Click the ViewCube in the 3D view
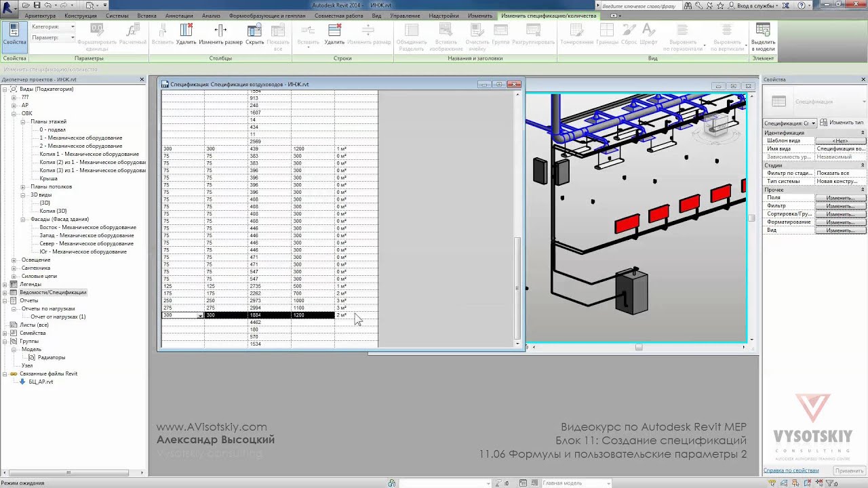 pos(715,125)
